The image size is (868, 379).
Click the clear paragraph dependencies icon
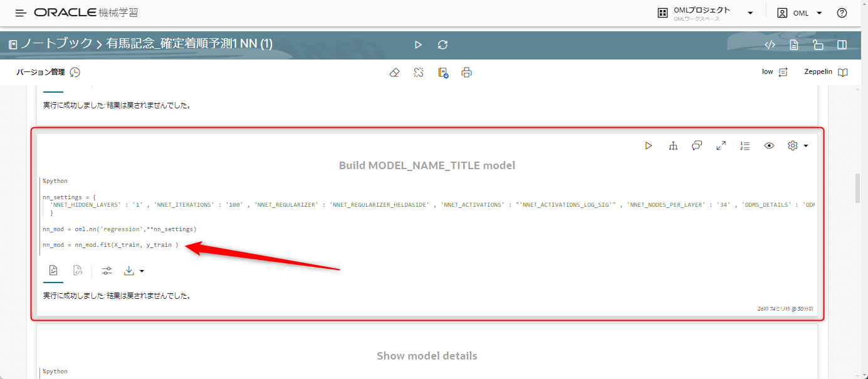click(419, 73)
